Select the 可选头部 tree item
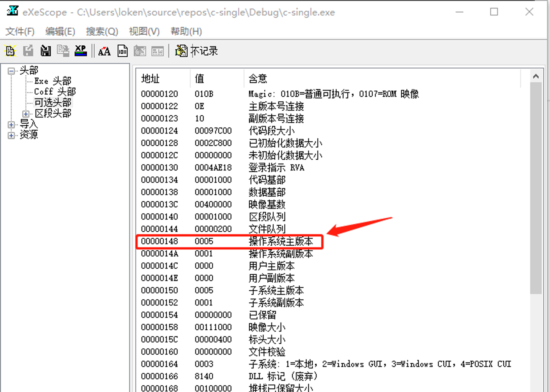 pyautogui.click(x=53, y=102)
